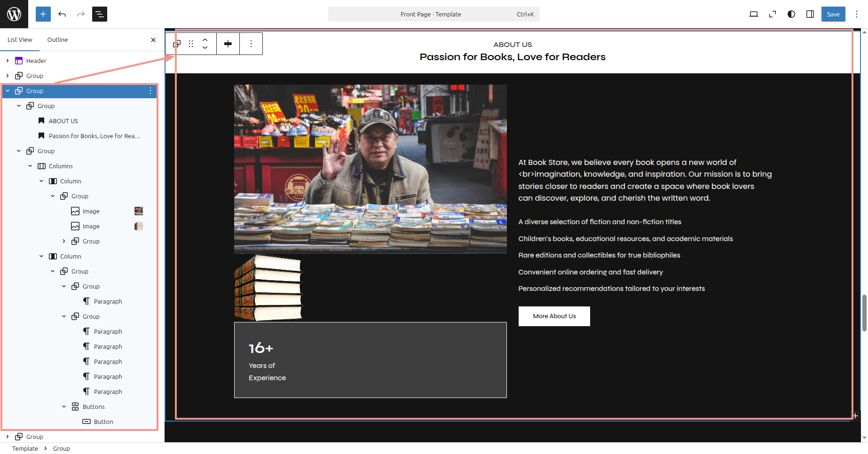Select the List View tab
The height and width of the screenshot is (454, 868).
20,40
